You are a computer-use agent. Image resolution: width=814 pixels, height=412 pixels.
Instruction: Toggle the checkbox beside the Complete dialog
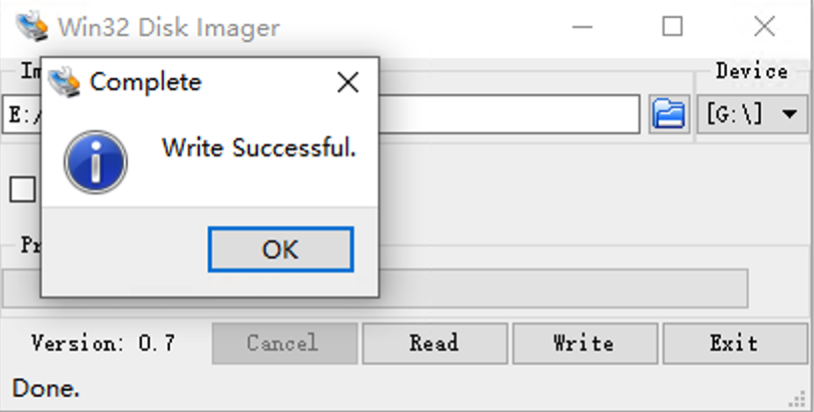pos(22,188)
